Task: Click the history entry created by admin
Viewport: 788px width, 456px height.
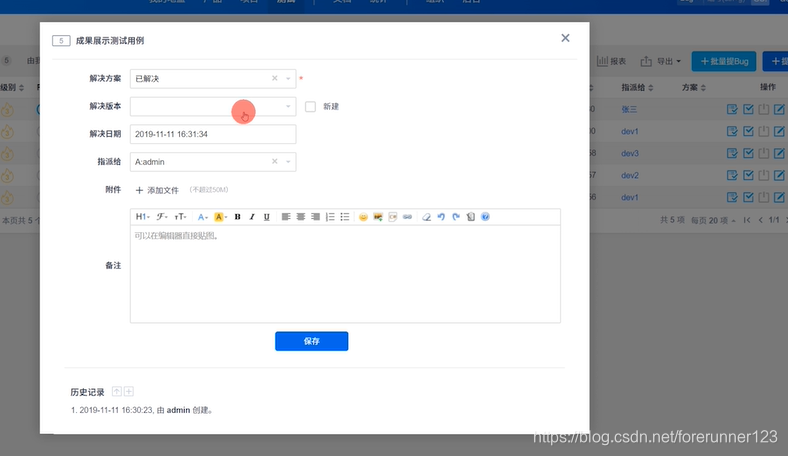Action: pos(142,410)
